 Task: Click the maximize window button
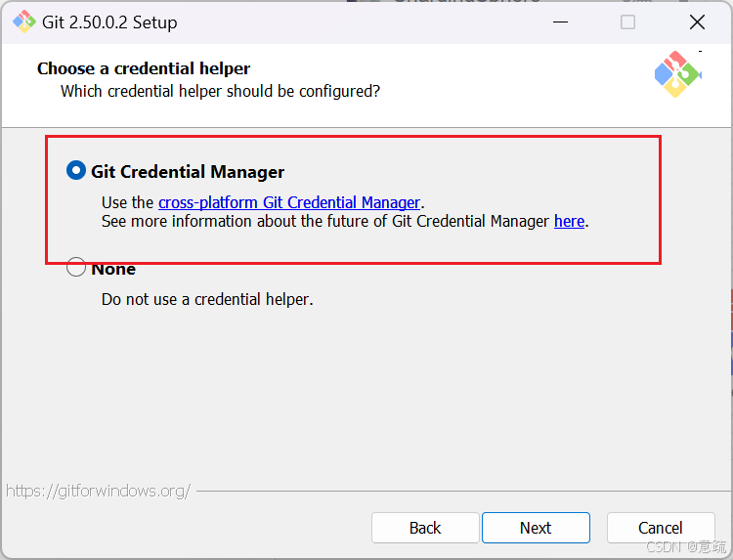click(x=627, y=22)
